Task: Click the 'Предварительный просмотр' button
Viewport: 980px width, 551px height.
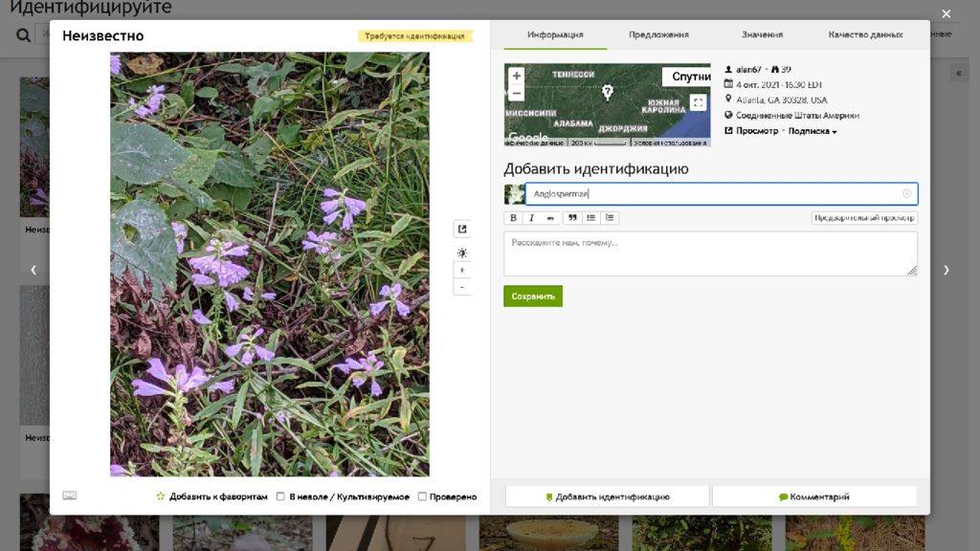Action: click(864, 218)
